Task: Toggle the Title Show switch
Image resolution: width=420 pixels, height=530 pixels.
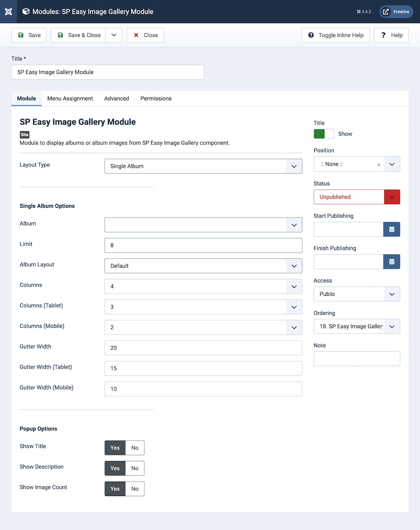Action: [324, 134]
